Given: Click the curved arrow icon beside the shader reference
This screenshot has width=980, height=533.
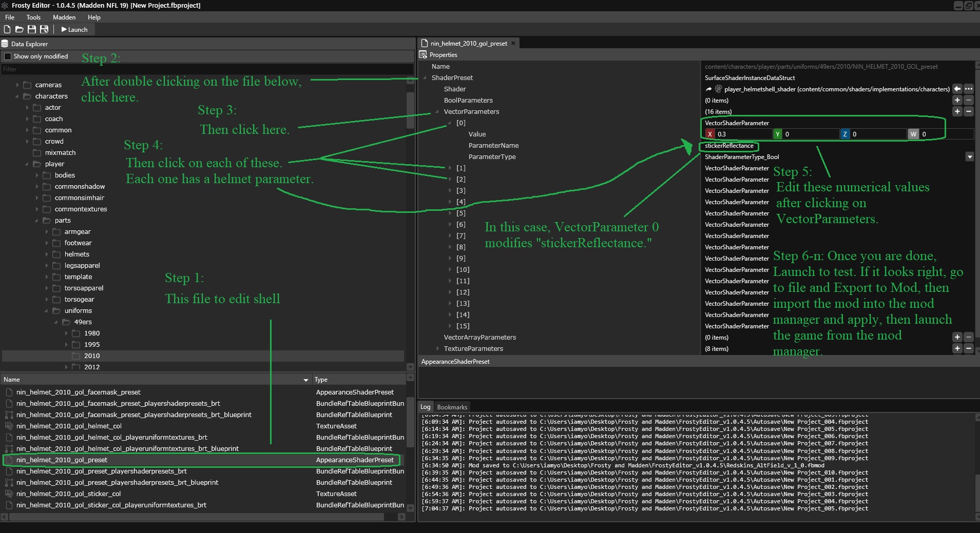Looking at the screenshot, I should point(708,89).
